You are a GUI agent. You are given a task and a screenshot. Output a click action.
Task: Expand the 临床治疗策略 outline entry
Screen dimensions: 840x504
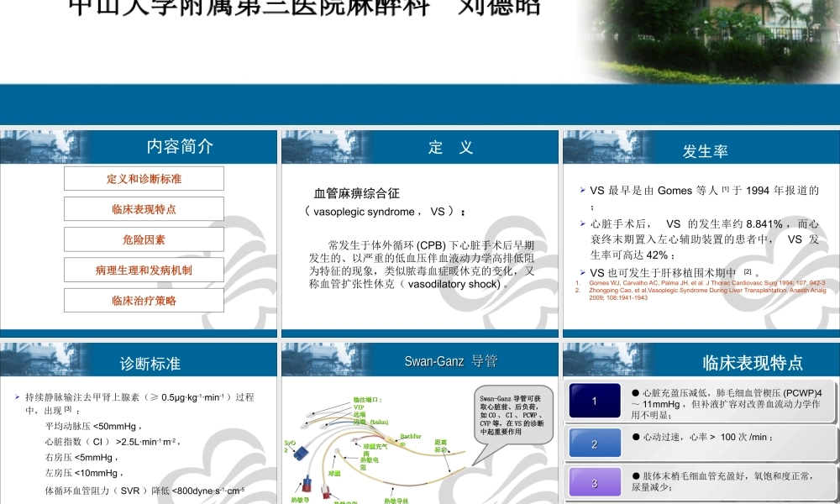tap(144, 300)
